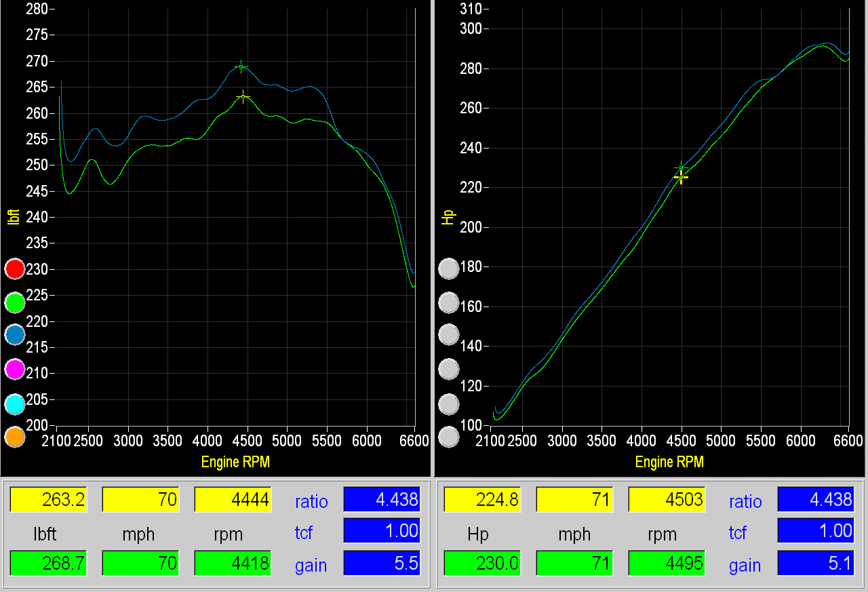Click the torque panel ratio value 4.438
The height and width of the screenshot is (592, 868).
382,500
